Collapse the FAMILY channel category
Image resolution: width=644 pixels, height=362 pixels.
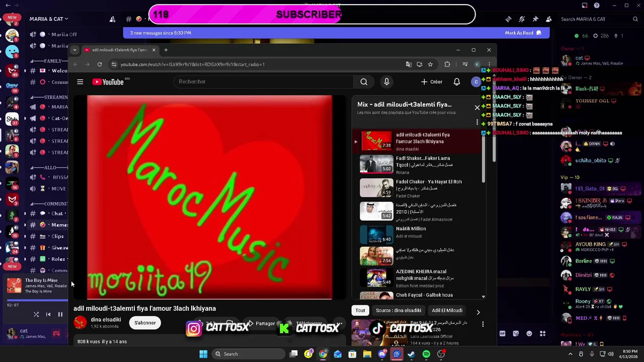49,61
